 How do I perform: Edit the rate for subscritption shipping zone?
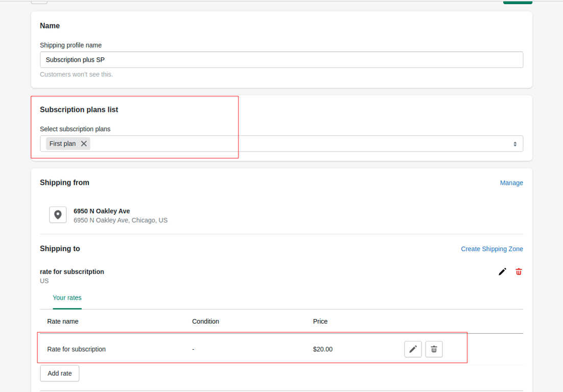pyautogui.click(x=502, y=272)
